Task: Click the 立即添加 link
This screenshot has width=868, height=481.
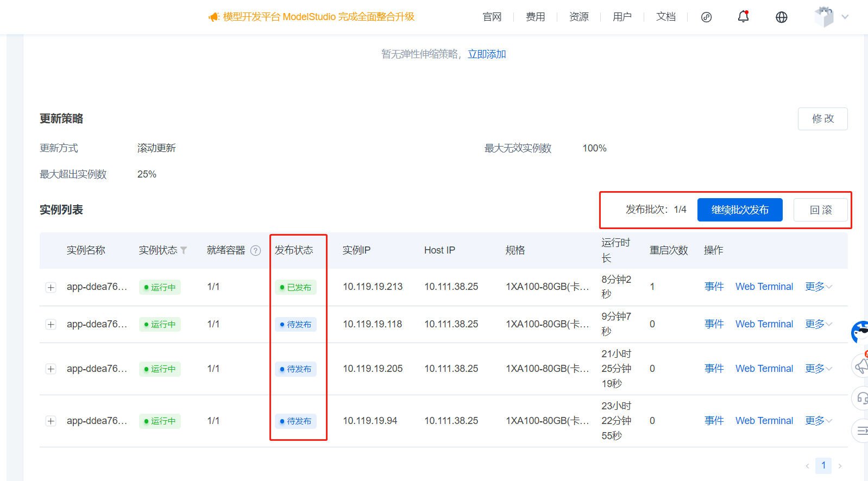Action: click(x=487, y=54)
